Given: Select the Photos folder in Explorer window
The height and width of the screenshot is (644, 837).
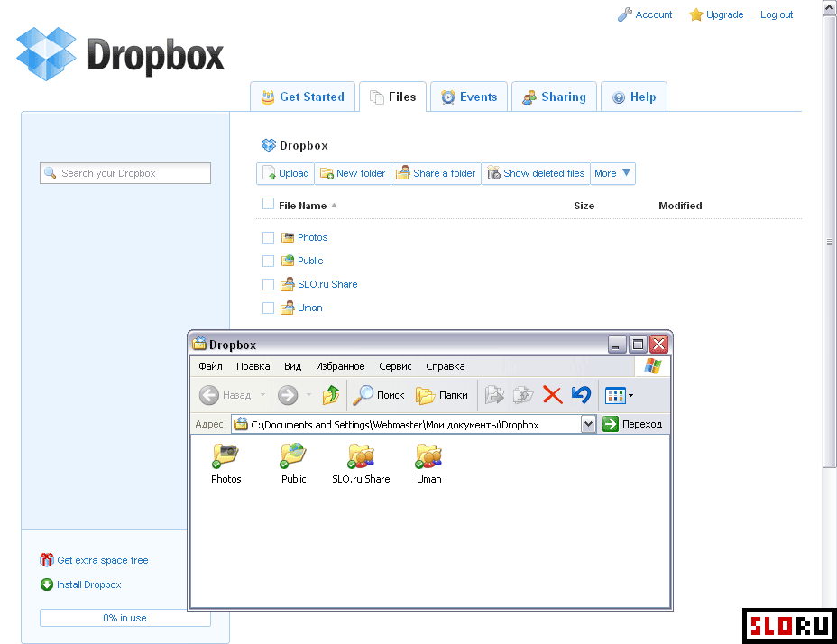Looking at the screenshot, I should point(225,464).
